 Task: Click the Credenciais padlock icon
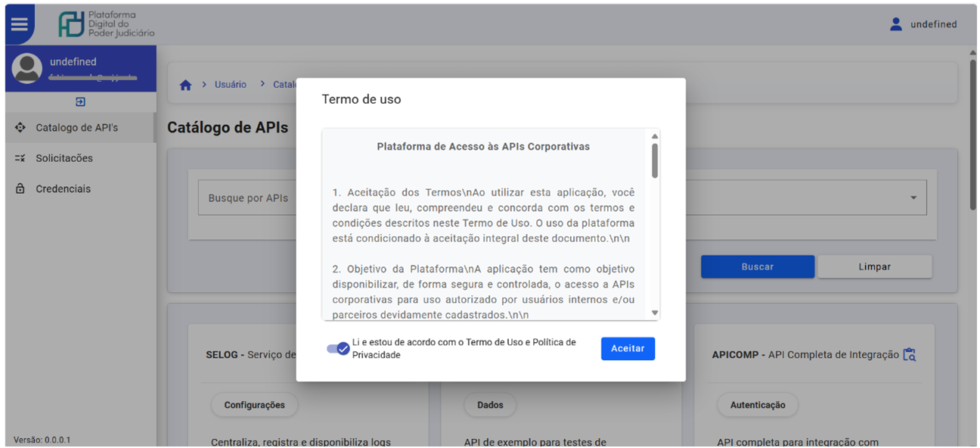pyautogui.click(x=21, y=188)
